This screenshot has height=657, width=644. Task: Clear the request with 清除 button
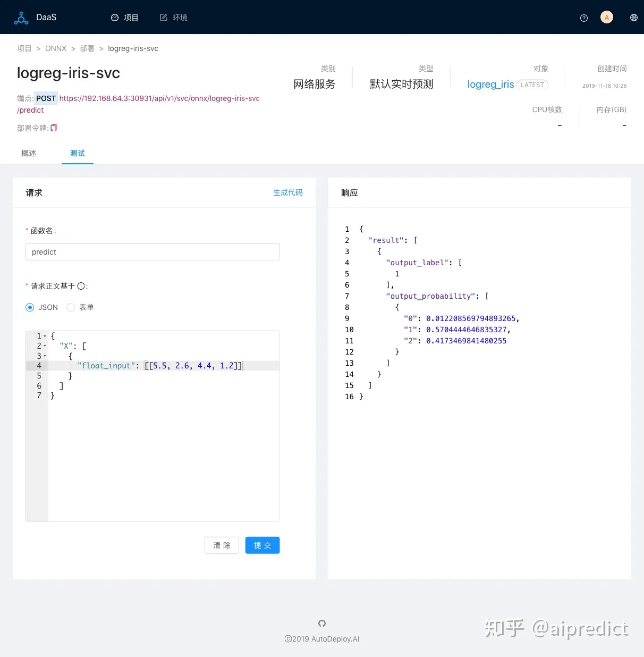coord(222,545)
